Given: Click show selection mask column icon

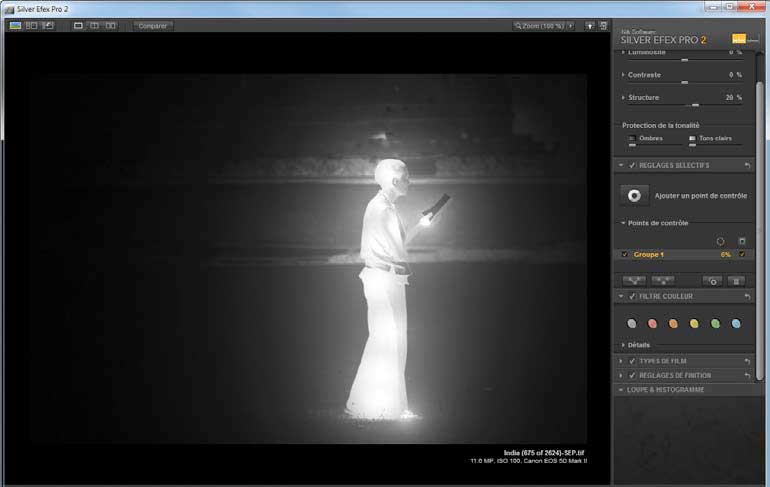Looking at the screenshot, I should pyautogui.click(x=742, y=241).
